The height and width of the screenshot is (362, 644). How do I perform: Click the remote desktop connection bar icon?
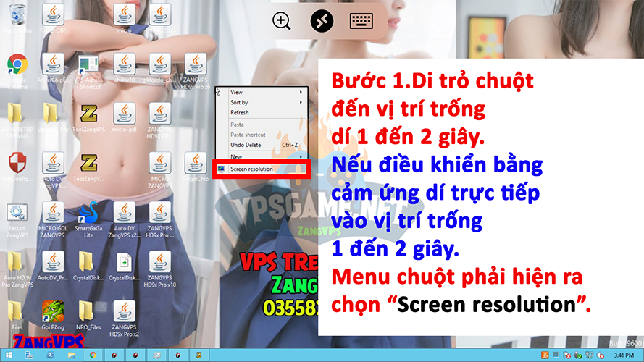(322, 21)
